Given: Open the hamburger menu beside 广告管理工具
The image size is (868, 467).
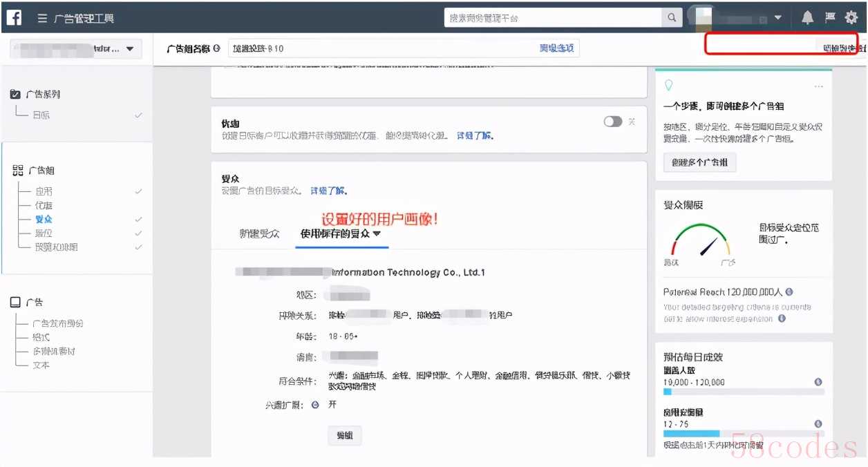Looking at the screenshot, I should tap(43, 19).
